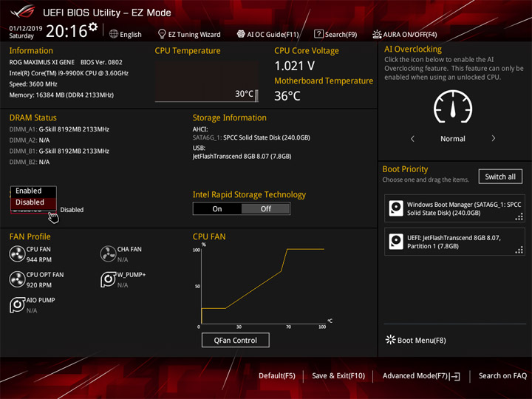Image resolution: width=532 pixels, height=399 pixels.
Task: Select the UEFI JetFlashTranscend boot entry
Action: pyautogui.click(x=454, y=242)
